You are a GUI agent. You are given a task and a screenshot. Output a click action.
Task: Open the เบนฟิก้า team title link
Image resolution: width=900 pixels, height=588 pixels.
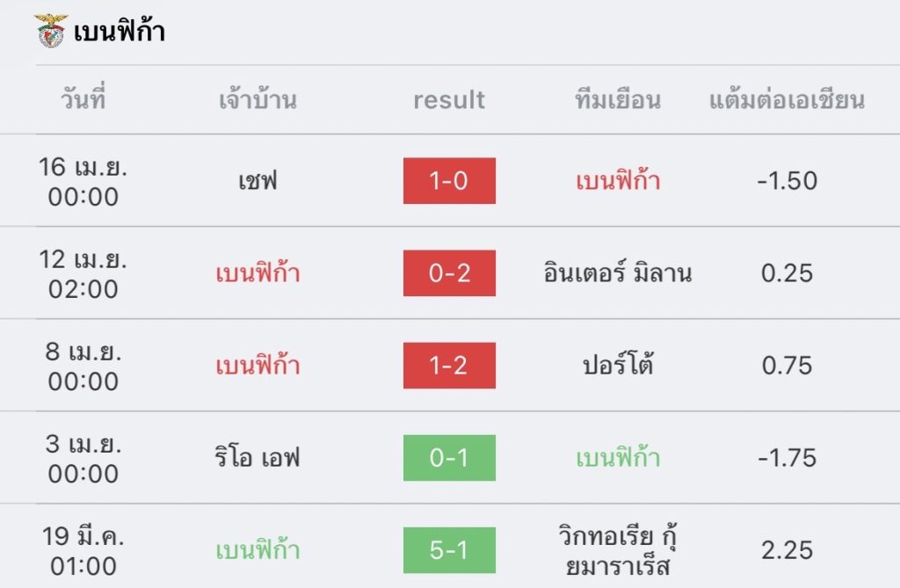120,33
